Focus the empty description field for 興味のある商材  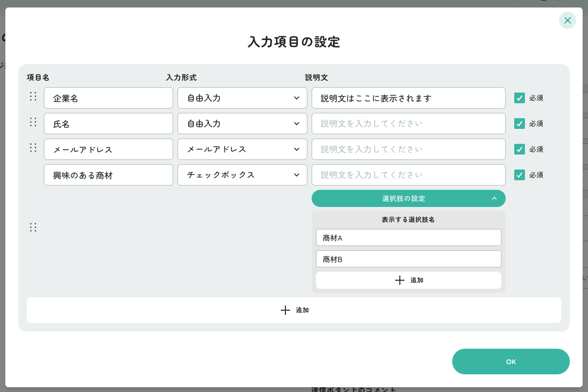(x=408, y=175)
